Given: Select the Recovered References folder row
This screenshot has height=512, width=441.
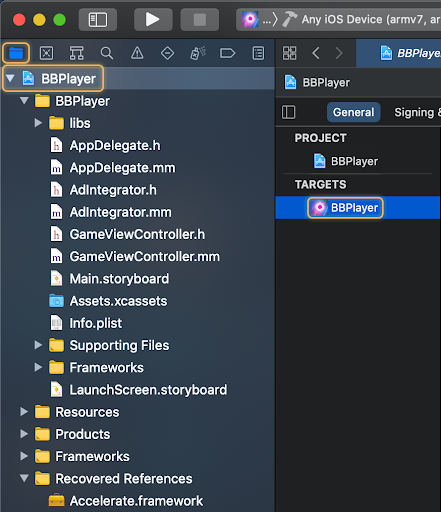Looking at the screenshot, I should 137,479.
